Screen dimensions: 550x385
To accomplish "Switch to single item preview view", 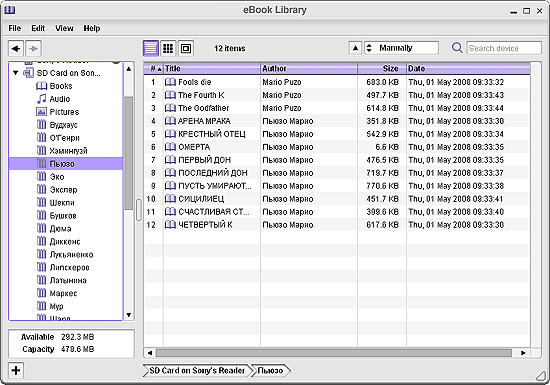I will (186, 48).
